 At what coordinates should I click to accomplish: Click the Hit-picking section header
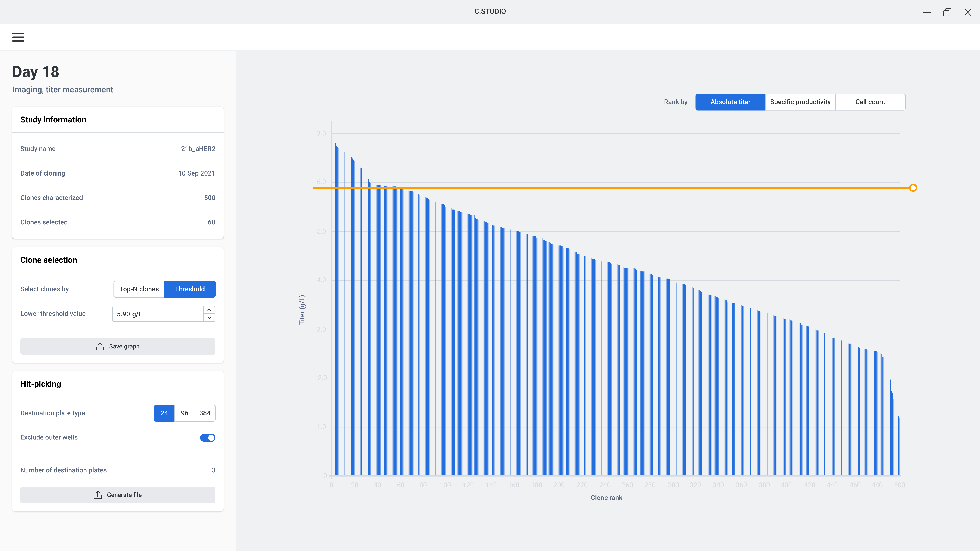[41, 384]
